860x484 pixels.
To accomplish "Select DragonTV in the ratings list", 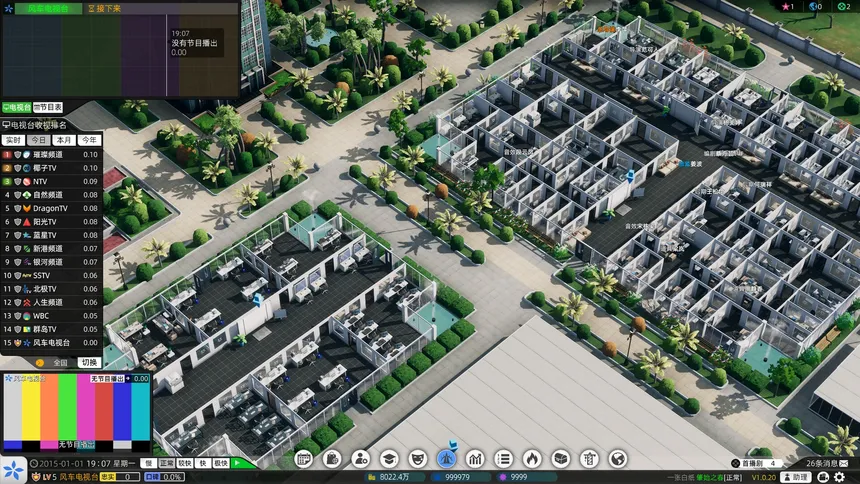I will pos(51,209).
